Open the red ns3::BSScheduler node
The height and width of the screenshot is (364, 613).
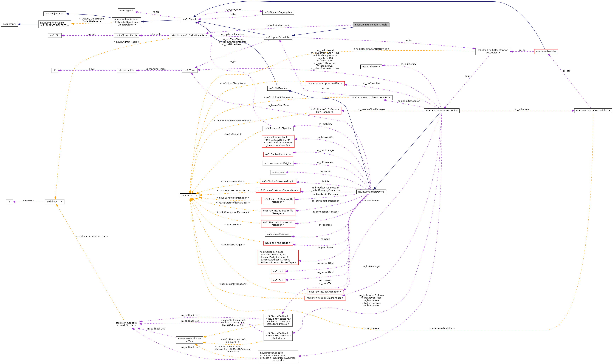[546, 51]
